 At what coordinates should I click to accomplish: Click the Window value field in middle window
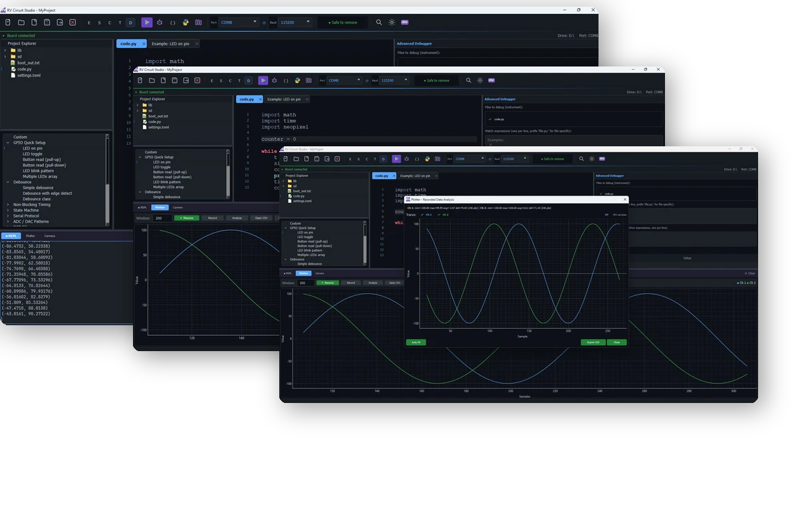(162, 218)
